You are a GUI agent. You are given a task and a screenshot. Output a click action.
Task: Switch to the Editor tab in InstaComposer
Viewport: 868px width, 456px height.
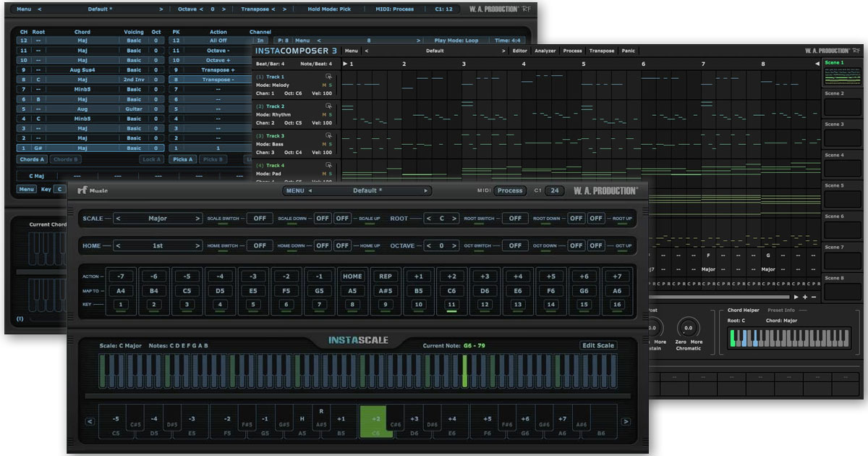pyautogui.click(x=519, y=51)
